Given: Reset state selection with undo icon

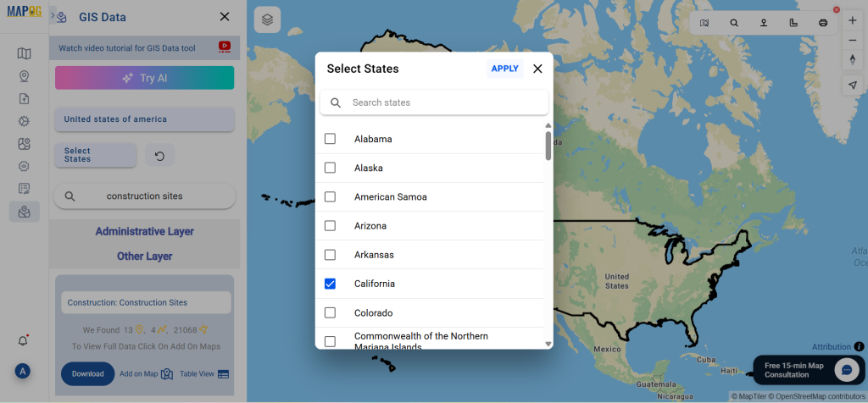Looking at the screenshot, I should point(160,155).
